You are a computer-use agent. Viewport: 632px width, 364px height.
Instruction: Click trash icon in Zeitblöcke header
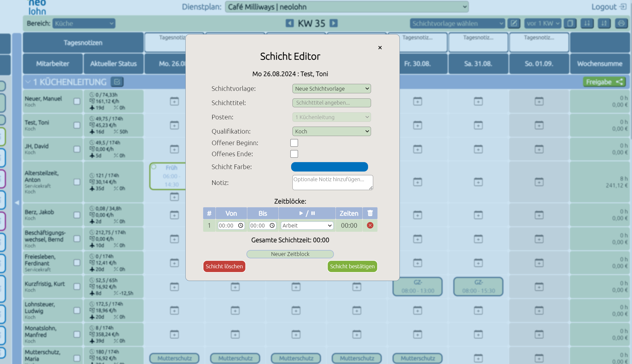[x=370, y=213]
